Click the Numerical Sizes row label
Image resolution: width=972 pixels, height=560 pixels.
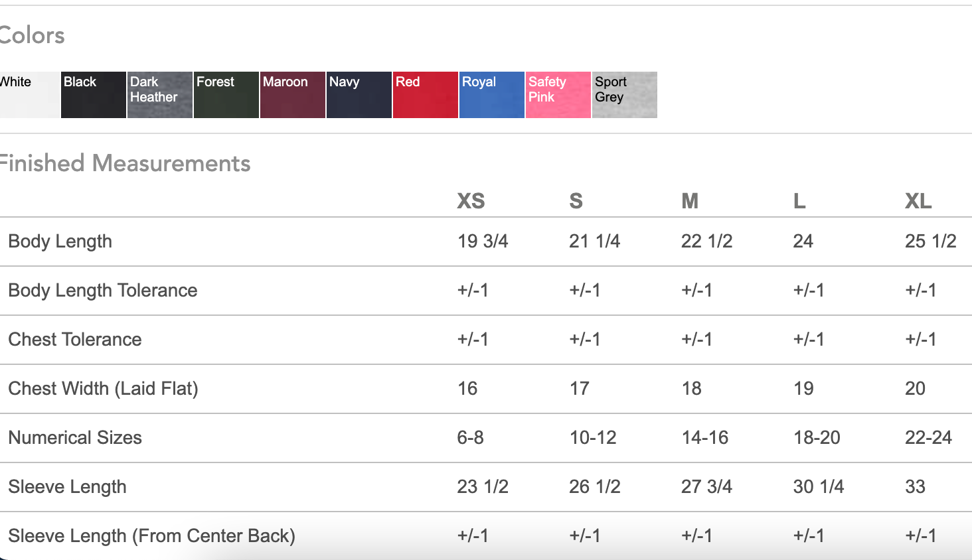75,438
